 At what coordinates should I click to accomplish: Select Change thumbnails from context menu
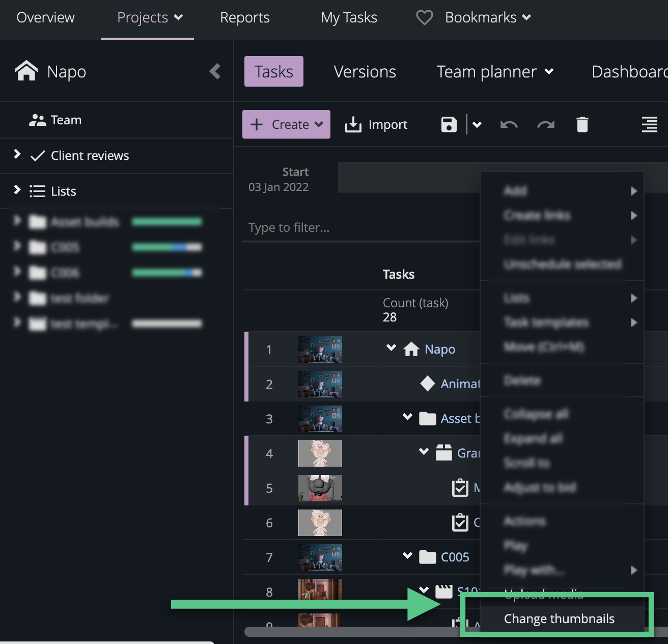point(559,619)
